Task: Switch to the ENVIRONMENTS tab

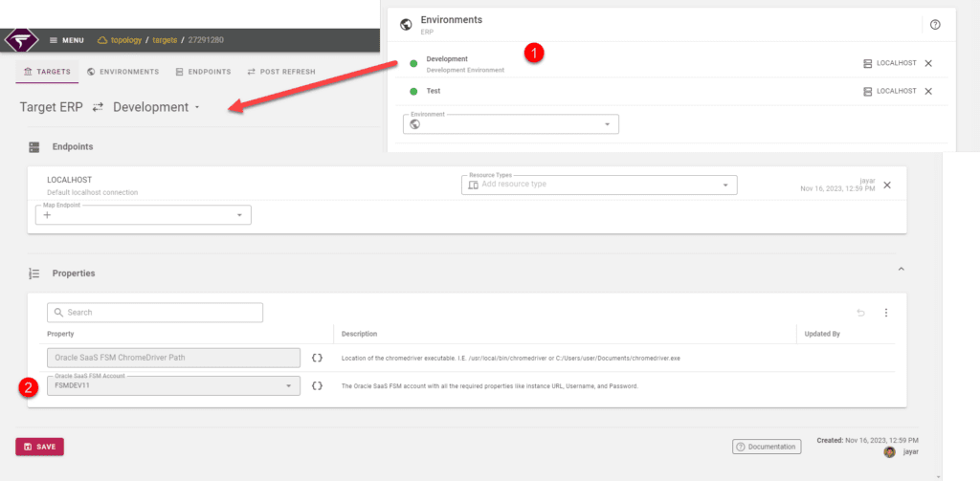Action: tap(123, 72)
